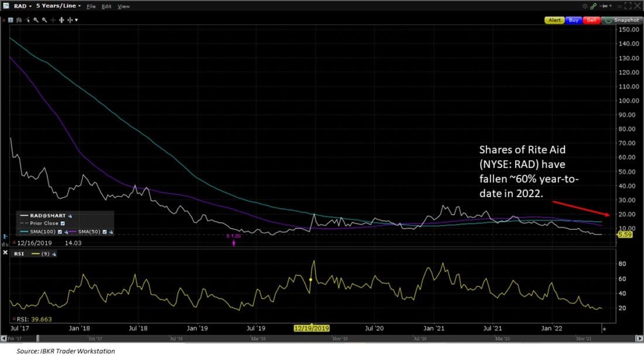Click the vertical expand arrows icon
The width and height of the screenshot is (644, 362).
pos(61,20)
